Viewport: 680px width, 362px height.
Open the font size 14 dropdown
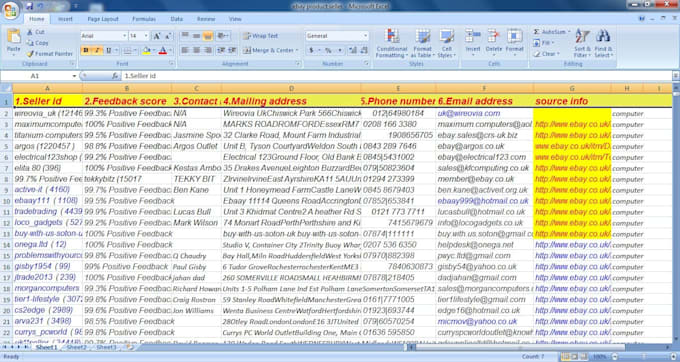146,36
